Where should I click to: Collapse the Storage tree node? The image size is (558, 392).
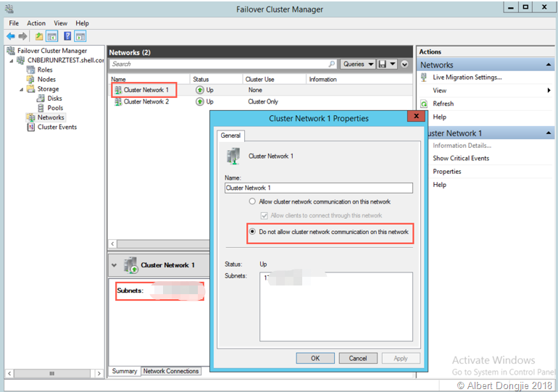coord(22,89)
